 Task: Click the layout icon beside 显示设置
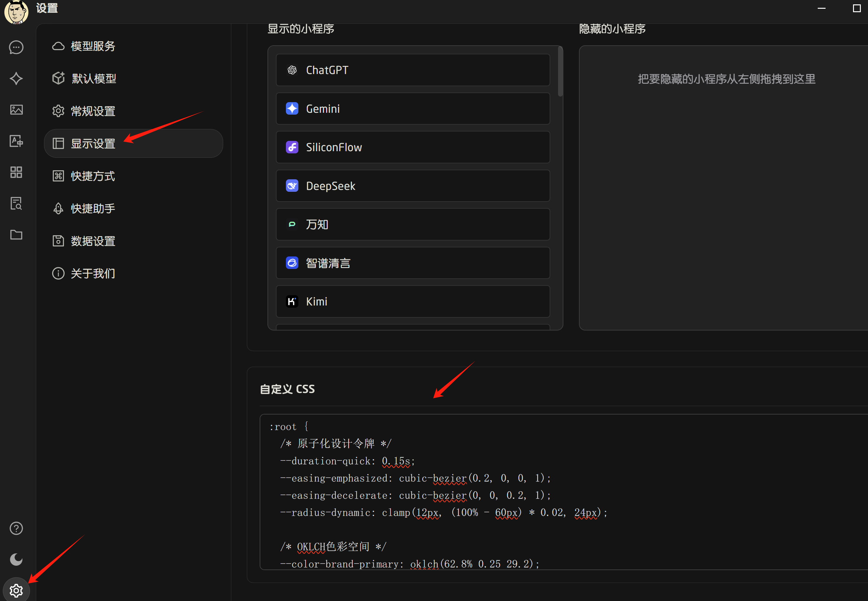click(x=58, y=143)
